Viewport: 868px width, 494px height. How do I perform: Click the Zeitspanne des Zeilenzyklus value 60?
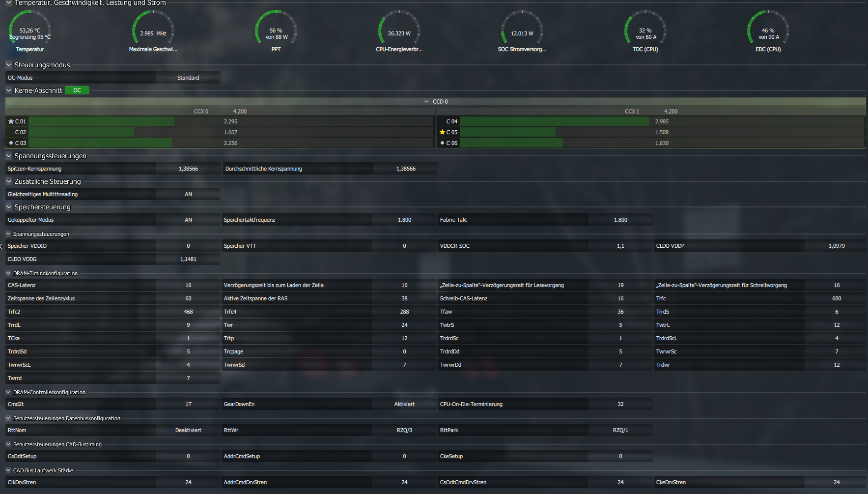188,298
